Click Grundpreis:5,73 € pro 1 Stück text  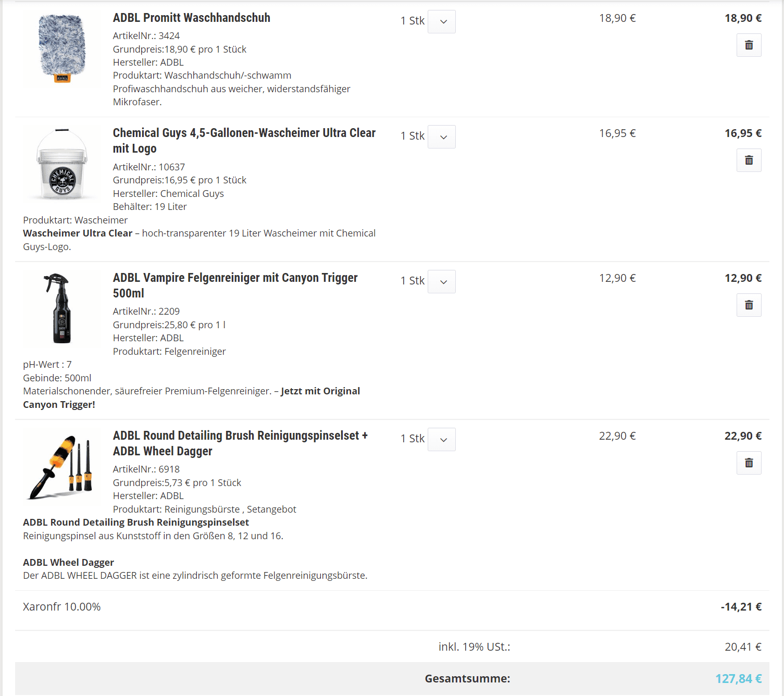(177, 483)
